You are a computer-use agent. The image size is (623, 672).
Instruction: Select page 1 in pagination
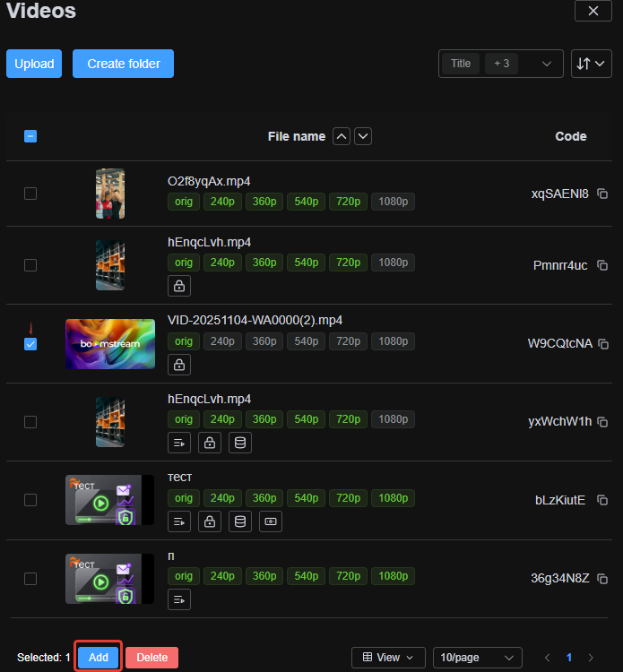coord(569,658)
